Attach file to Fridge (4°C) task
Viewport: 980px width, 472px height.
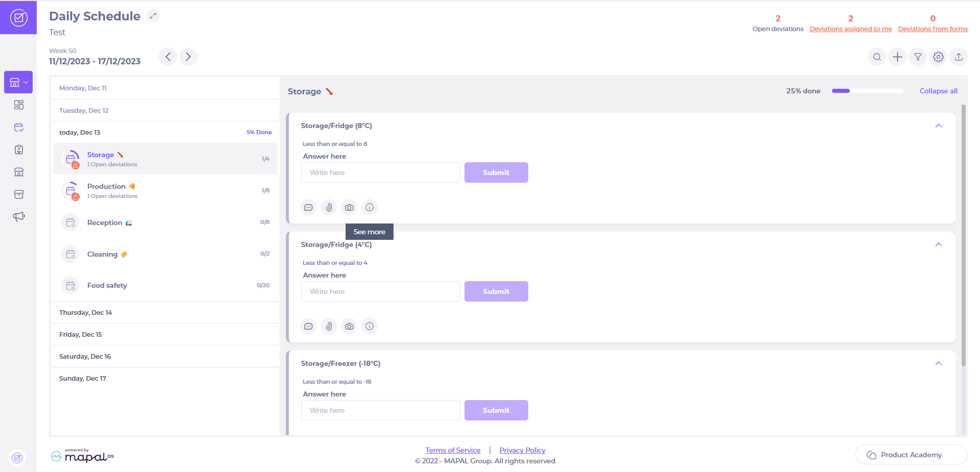click(x=329, y=326)
